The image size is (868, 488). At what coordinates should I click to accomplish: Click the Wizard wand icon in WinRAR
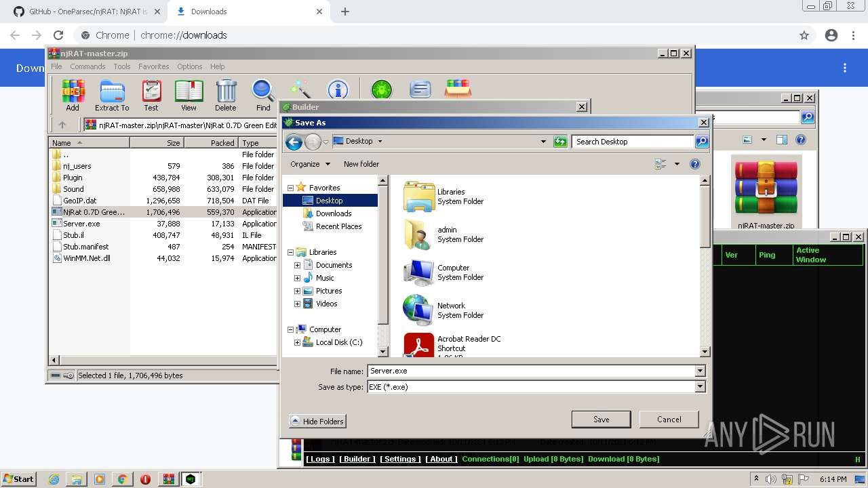click(x=300, y=89)
